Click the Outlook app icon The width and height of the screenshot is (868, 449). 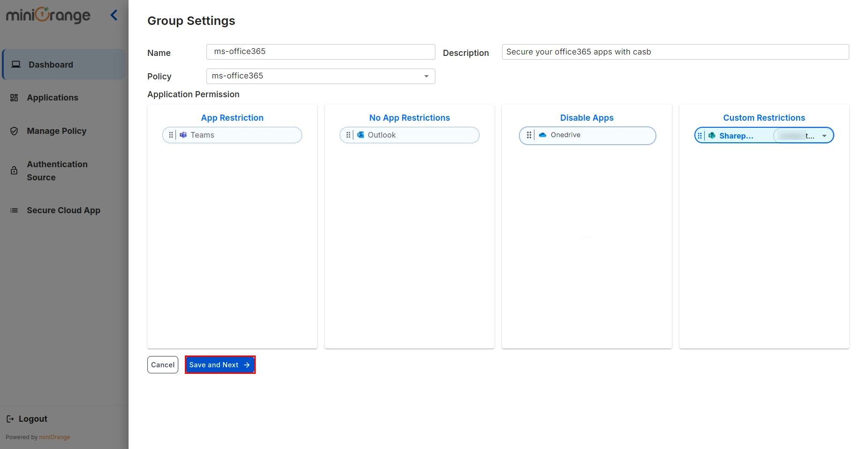pos(360,135)
